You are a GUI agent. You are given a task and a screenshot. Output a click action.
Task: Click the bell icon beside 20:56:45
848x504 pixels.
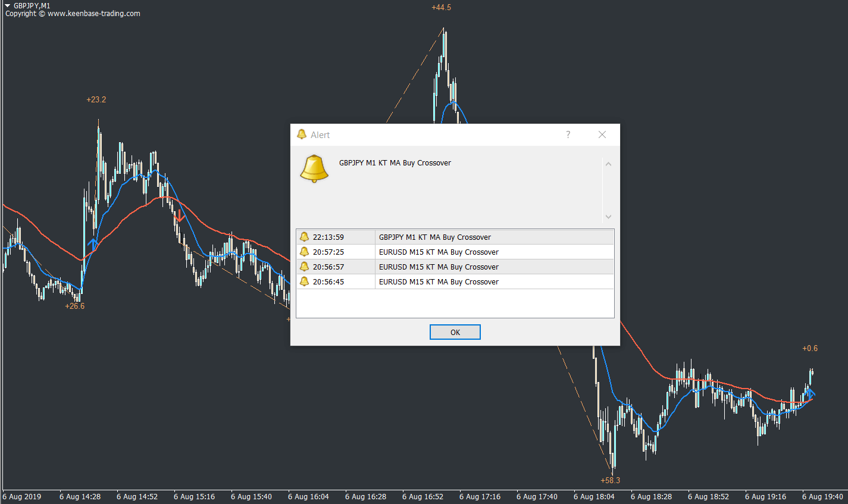click(x=304, y=281)
